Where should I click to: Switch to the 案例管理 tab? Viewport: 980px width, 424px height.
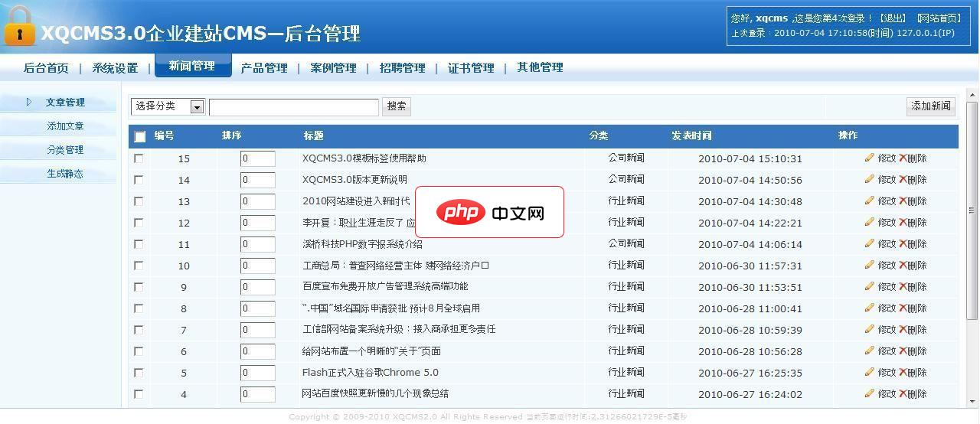tap(333, 67)
